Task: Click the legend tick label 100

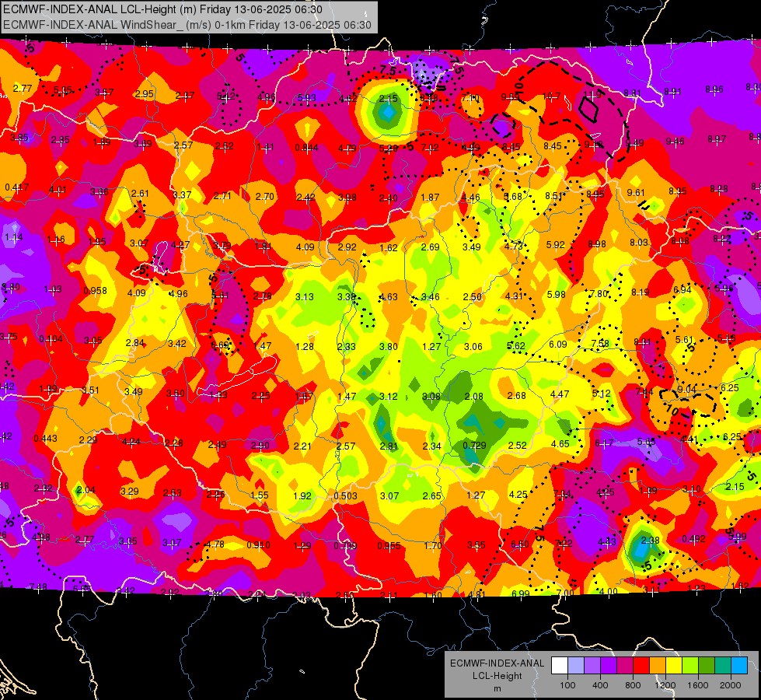Action: 567,685
